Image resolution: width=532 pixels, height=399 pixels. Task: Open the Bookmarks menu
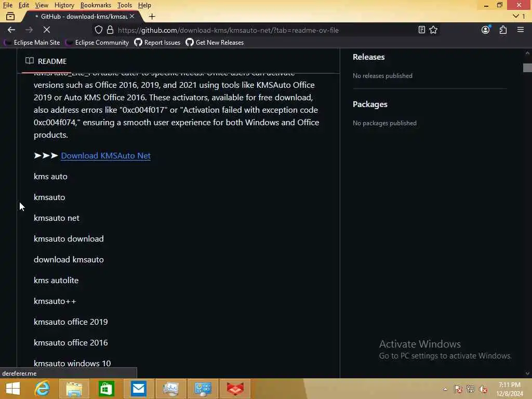pyautogui.click(x=96, y=5)
